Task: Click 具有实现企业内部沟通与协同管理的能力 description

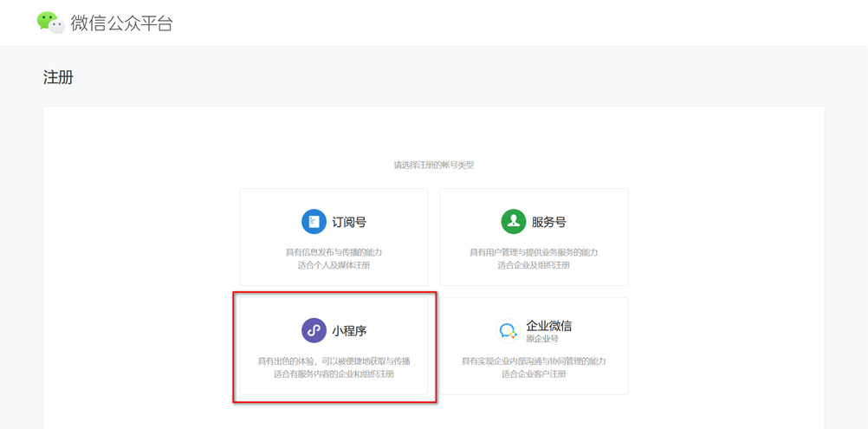Action: 534,361
